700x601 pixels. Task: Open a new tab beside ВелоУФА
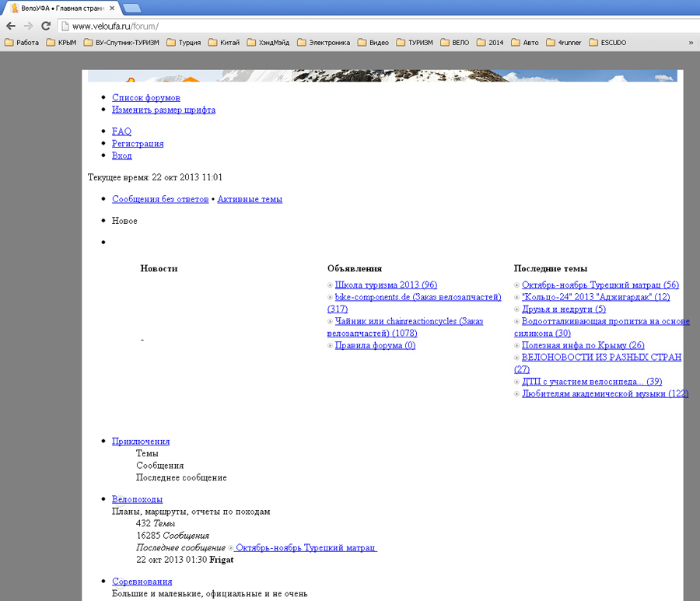[x=131, y=8]
